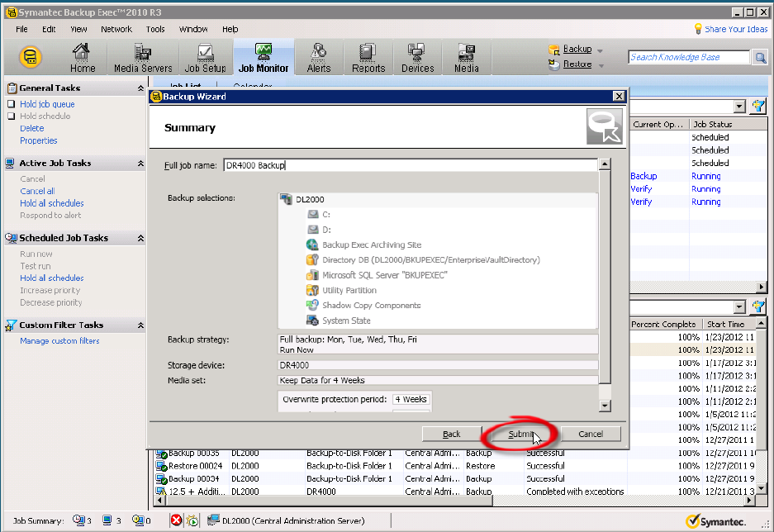Select the Directory DB entry icon
Screen dimensions: 774x532
pos(312,259)
